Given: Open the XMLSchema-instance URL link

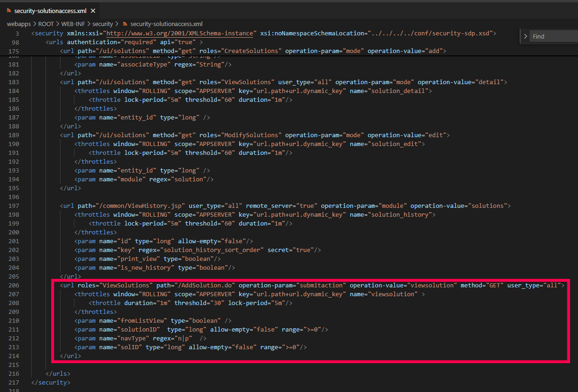Looking at the screenshot, I should tap(181, 33).
